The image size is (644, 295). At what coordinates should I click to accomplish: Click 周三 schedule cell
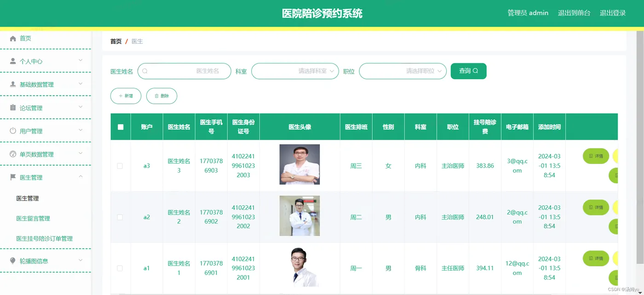[x=356, y=166]
